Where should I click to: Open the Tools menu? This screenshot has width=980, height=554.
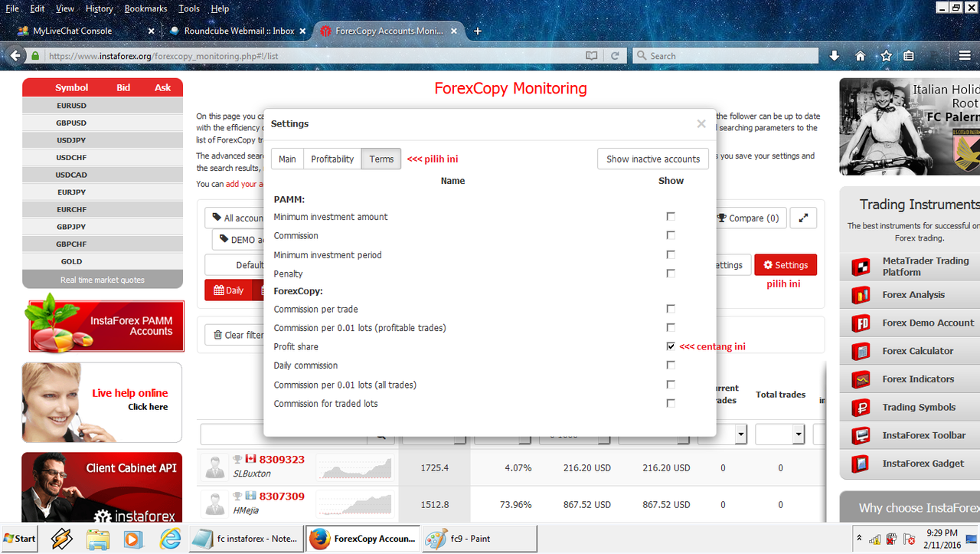click(189, 8)
